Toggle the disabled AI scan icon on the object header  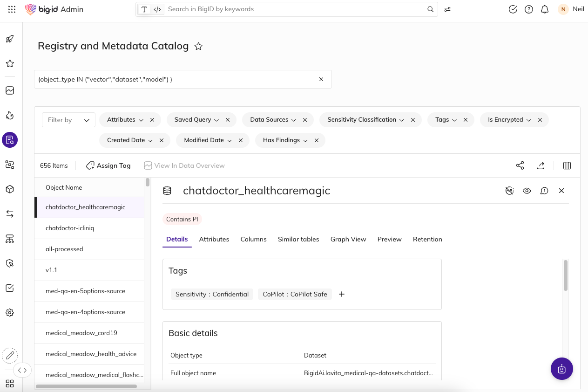tap(509, 191)
